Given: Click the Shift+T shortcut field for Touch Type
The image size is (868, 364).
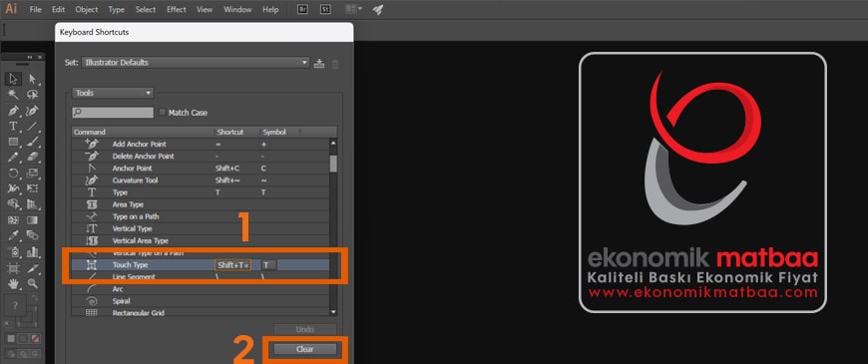Looking at the screenshot, I should point(232,265).
